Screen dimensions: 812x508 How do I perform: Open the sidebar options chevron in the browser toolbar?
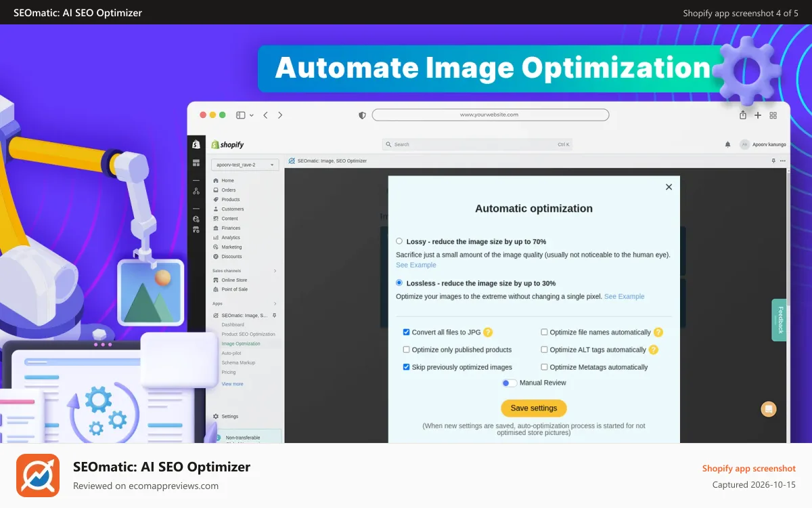pos(252,115)
